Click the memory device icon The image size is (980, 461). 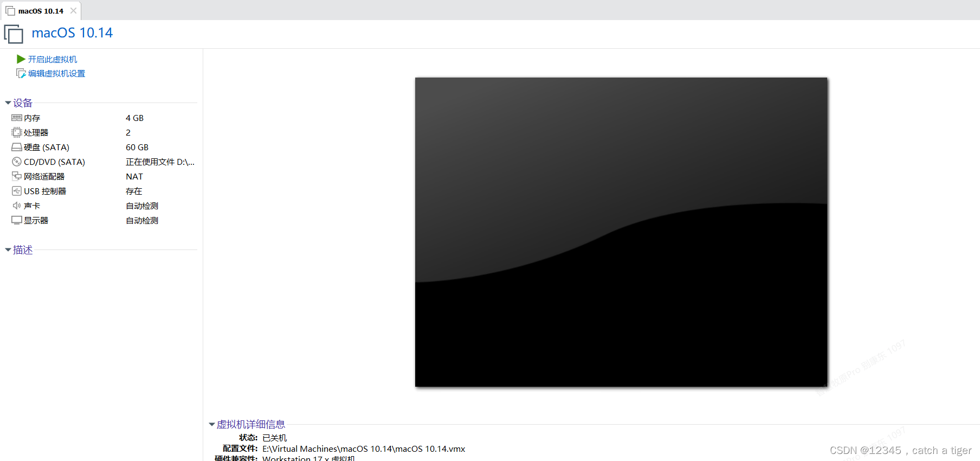[17, 118]
